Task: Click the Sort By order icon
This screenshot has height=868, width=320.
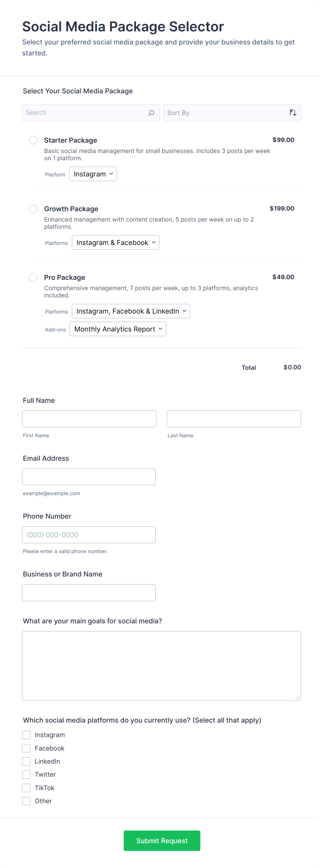Action: (293, 113)
